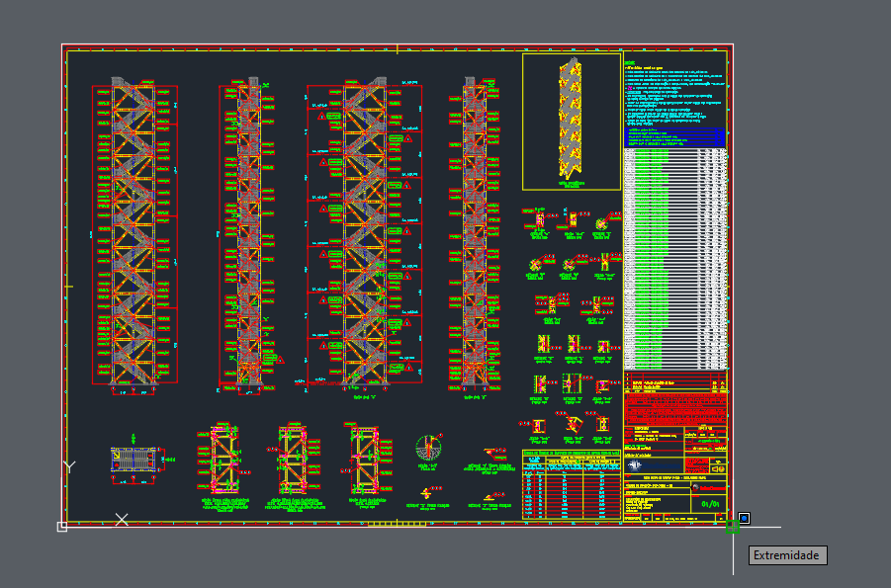891x588 pixels.
Task: Click the UCS X axis label
Action: click(x=122, y=519)
